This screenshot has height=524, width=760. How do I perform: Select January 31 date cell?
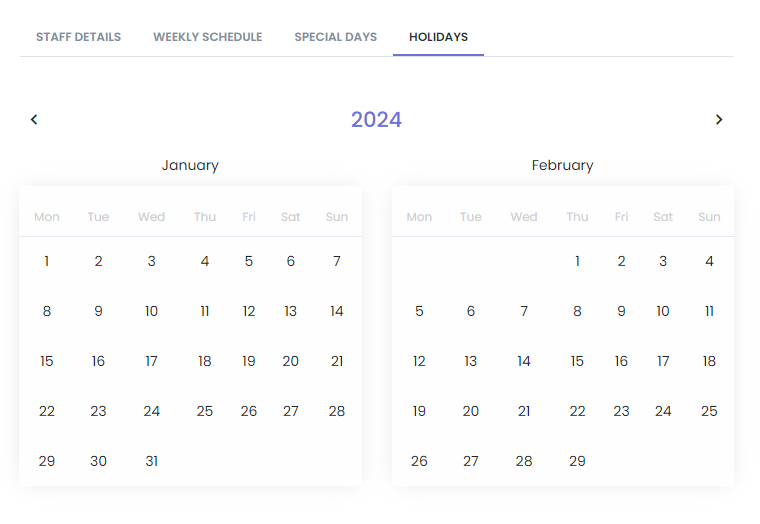(x=151, y=461)
